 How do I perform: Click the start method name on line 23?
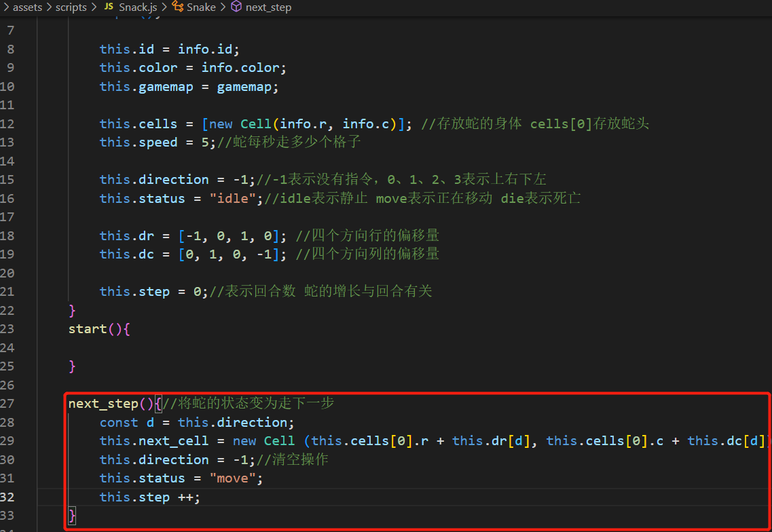88,329
